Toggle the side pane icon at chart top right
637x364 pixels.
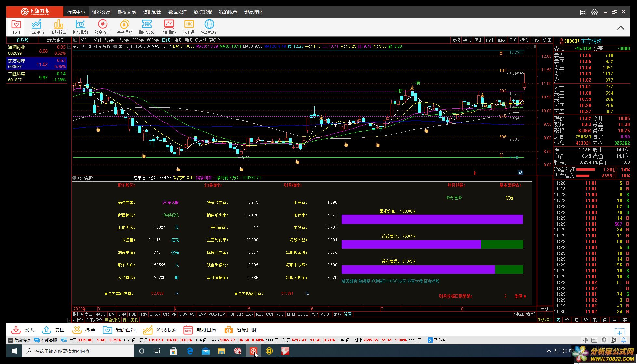coord(534,46)
